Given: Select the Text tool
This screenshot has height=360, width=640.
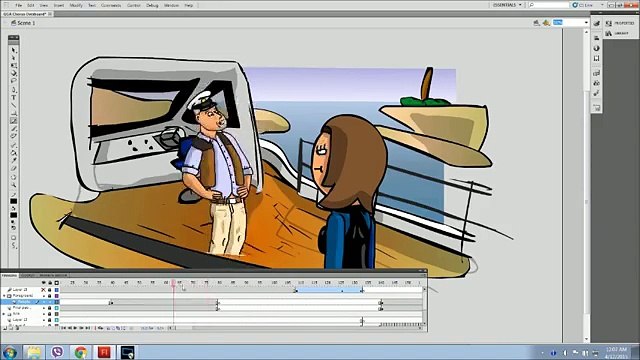Looking at the screenshot, I should coord(13,97).
